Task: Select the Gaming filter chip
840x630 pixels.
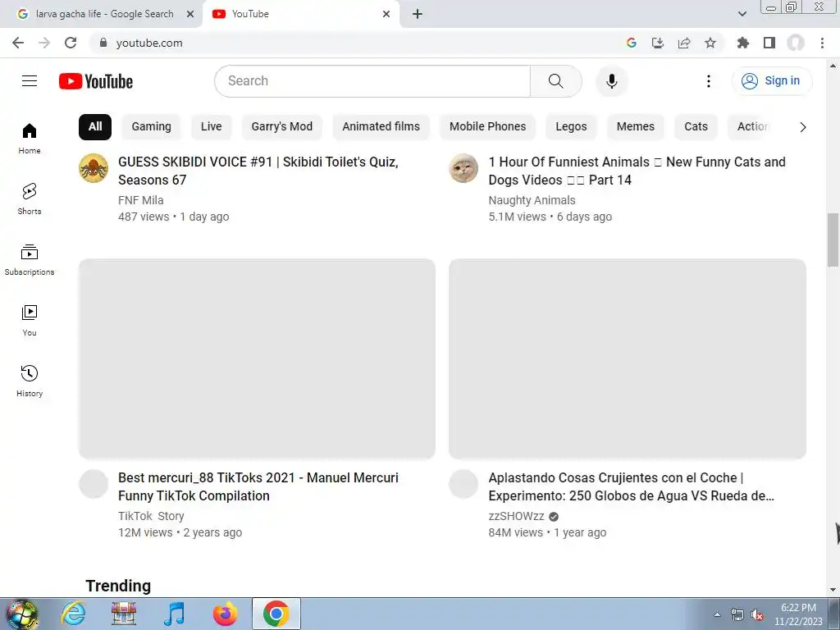Action: tap(152, 127)
